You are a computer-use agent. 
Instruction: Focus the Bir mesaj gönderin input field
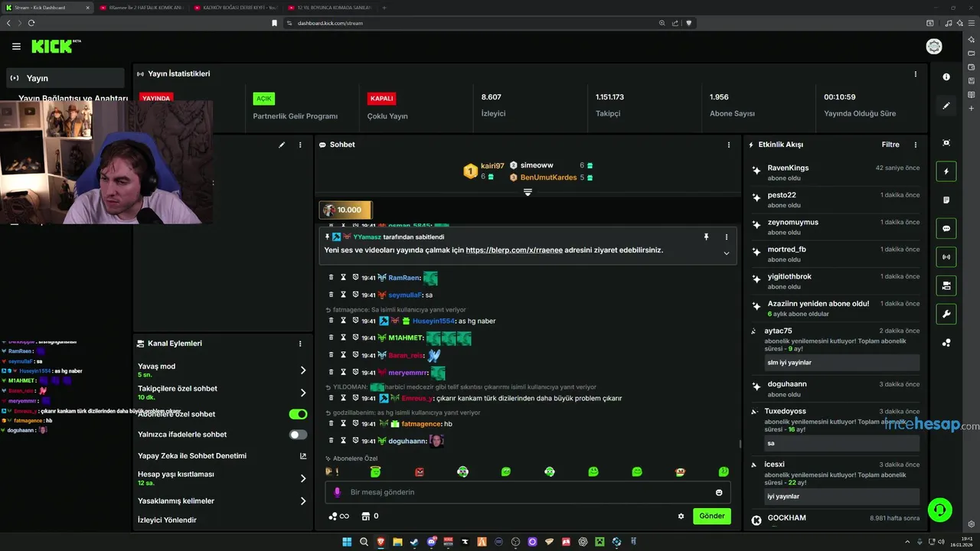click(528, 492)
